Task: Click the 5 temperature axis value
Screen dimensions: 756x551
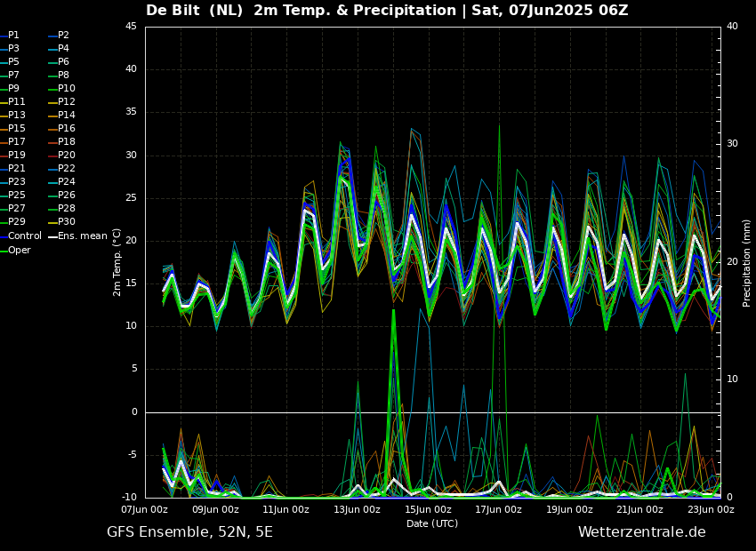Action: coord(134,369)
